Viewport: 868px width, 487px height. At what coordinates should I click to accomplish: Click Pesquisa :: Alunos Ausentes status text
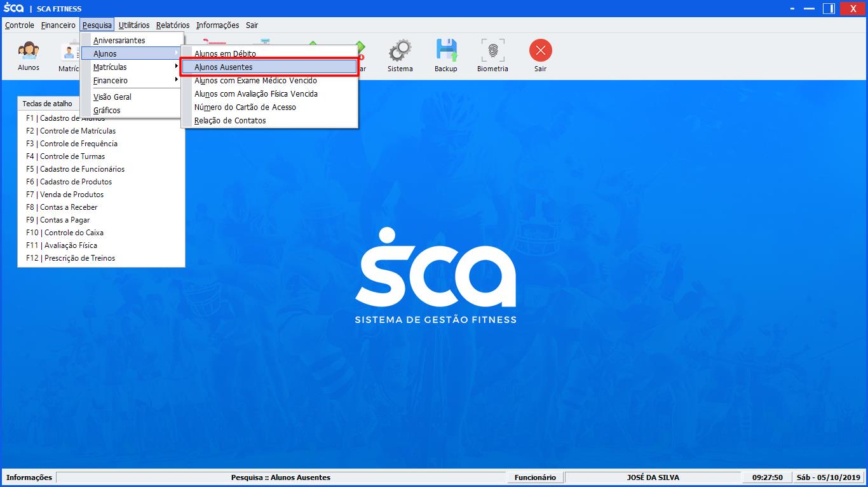(x=281, y=477)
